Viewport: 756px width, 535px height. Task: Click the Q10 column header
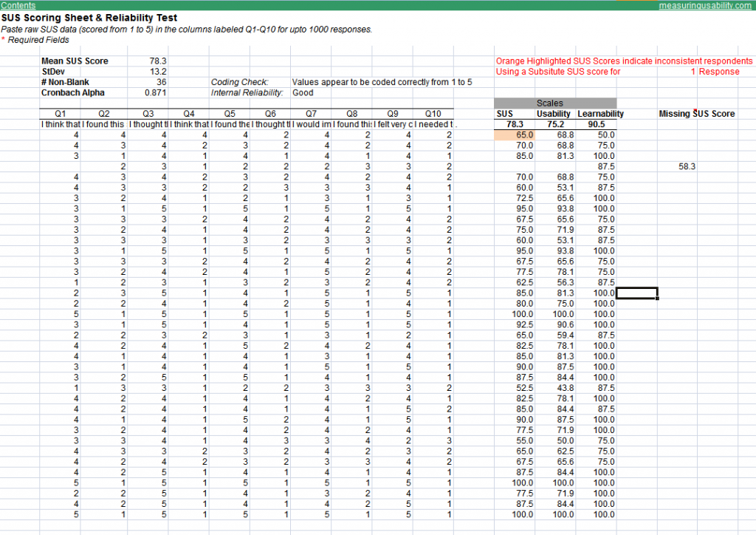433,114
